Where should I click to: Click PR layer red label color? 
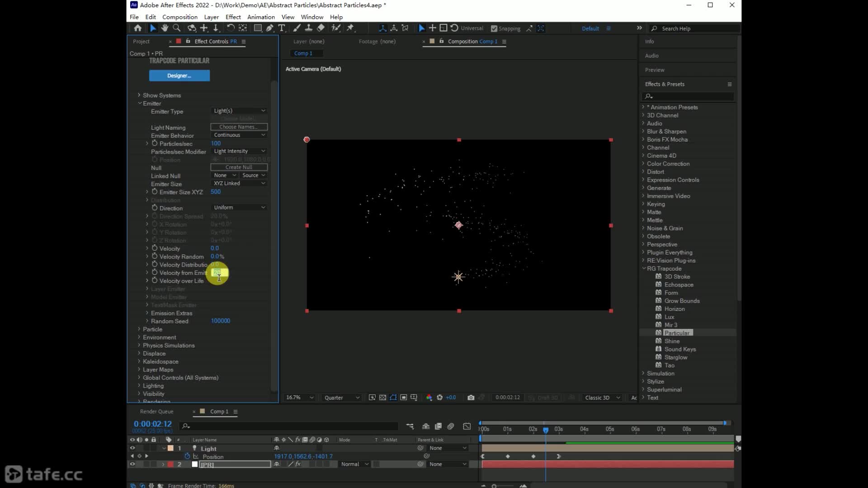point(170,464)
